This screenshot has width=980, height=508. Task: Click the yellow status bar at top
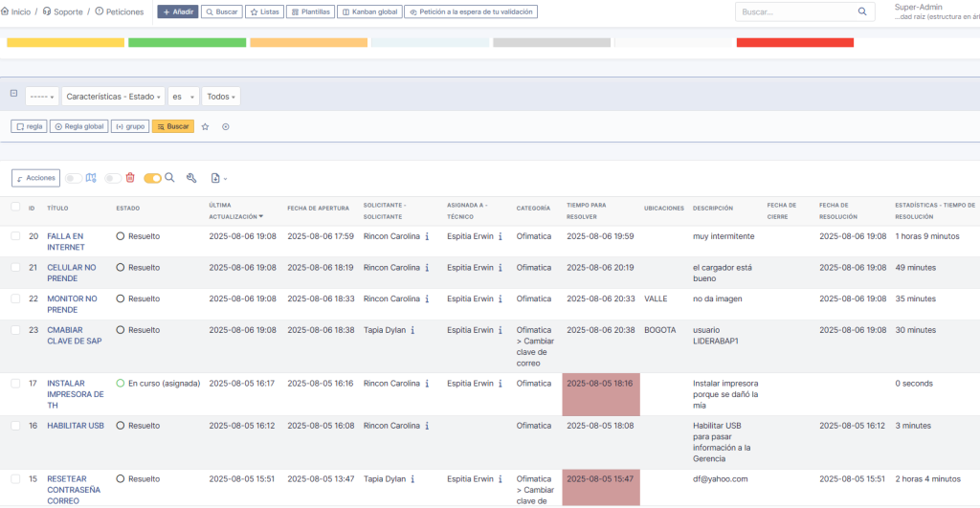click(x=66, y=42)
